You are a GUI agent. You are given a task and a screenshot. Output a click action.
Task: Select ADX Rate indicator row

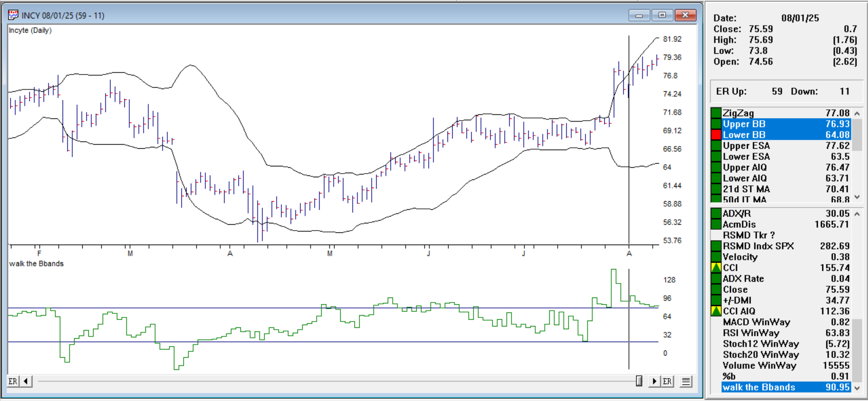786,278
